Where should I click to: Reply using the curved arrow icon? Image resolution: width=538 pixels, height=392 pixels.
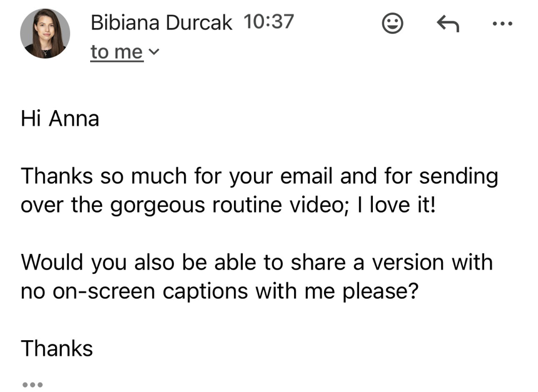(448, 24)
